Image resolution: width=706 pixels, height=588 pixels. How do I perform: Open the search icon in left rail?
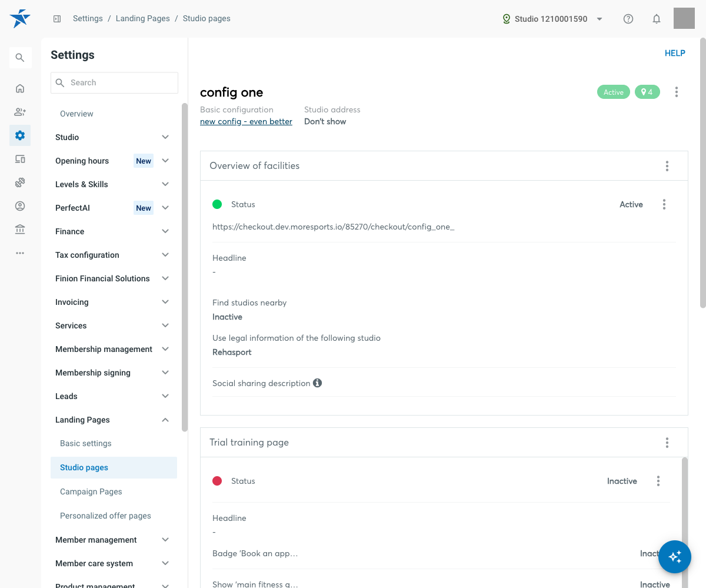20,58
